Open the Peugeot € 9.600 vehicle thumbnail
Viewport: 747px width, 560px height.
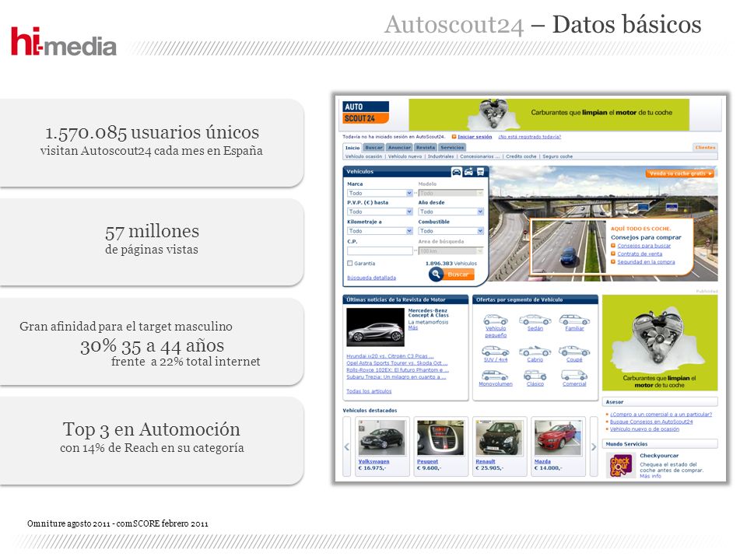[440, 438]
